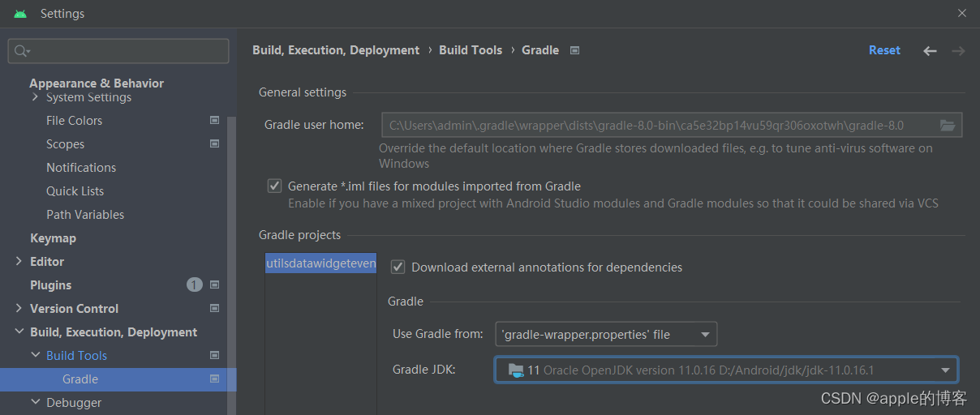980x415 pixels.
Task: Toggle Generate *.iml files checkbox
Action: pyautogui.click(x=274, y=186)
